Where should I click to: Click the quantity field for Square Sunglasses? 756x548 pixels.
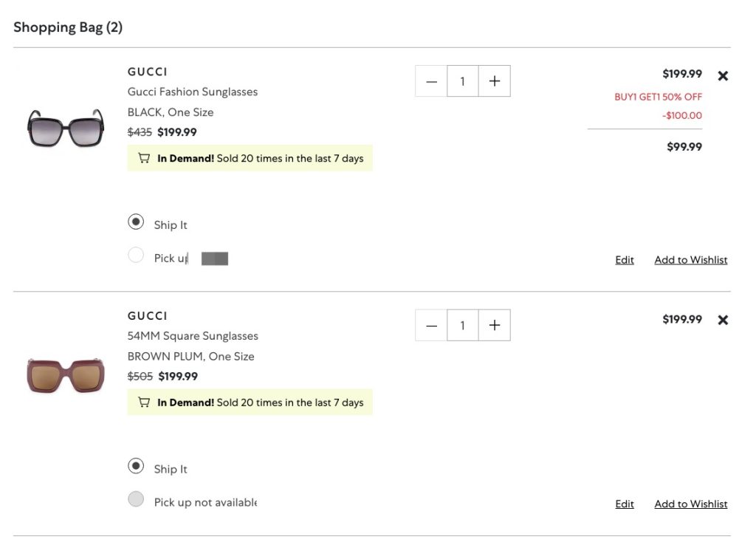[x=463, y=326]
